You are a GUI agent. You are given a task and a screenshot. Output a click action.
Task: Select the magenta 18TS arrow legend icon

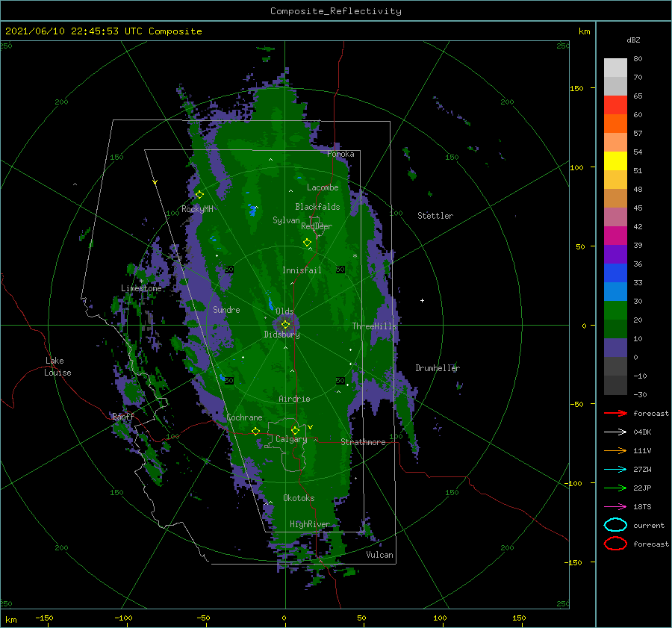615,507
